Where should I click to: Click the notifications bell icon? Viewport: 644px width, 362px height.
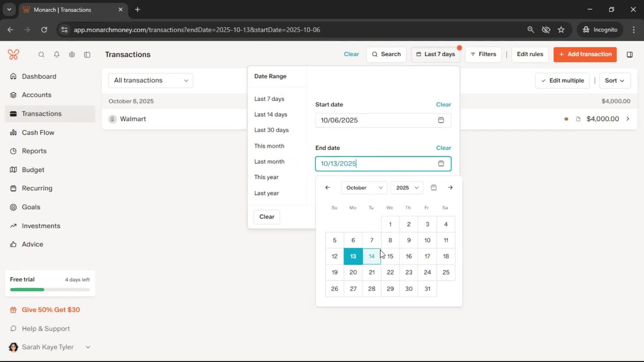pyautogui.click(x=57, y=55)
